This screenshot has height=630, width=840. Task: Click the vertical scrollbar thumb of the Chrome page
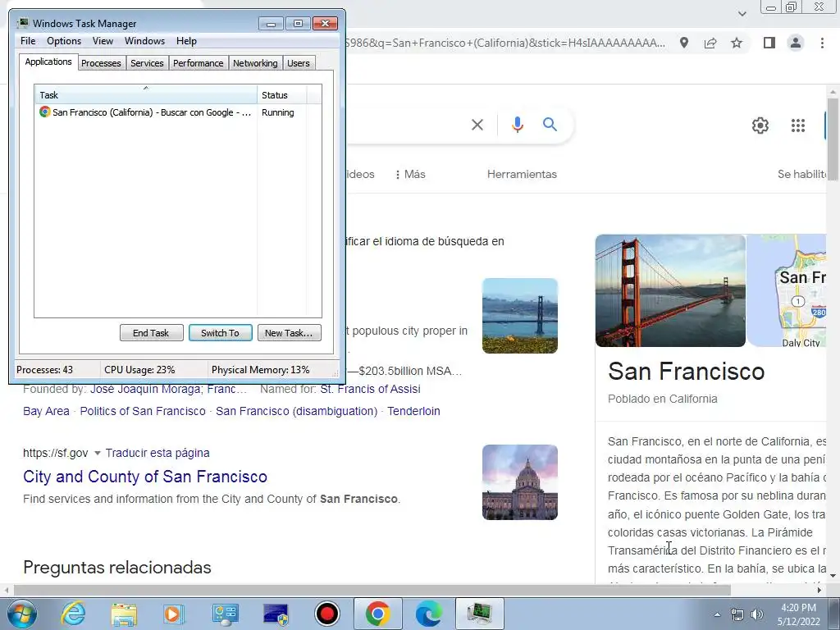click(833, 140)
